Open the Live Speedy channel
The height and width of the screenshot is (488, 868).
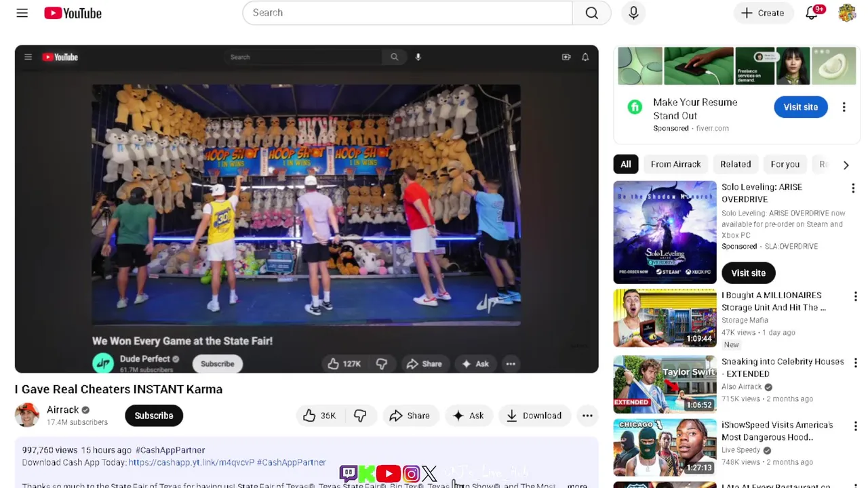pyautogui.click(x=741, y=450)
